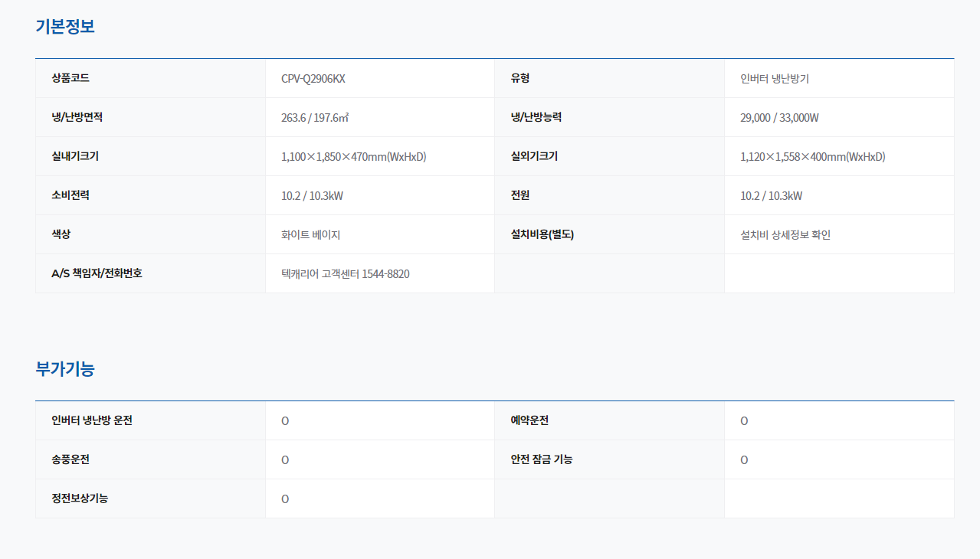Click the 소비전력 label cell
The height and width of the screenshot is (559, 980).
coord(70,195)
